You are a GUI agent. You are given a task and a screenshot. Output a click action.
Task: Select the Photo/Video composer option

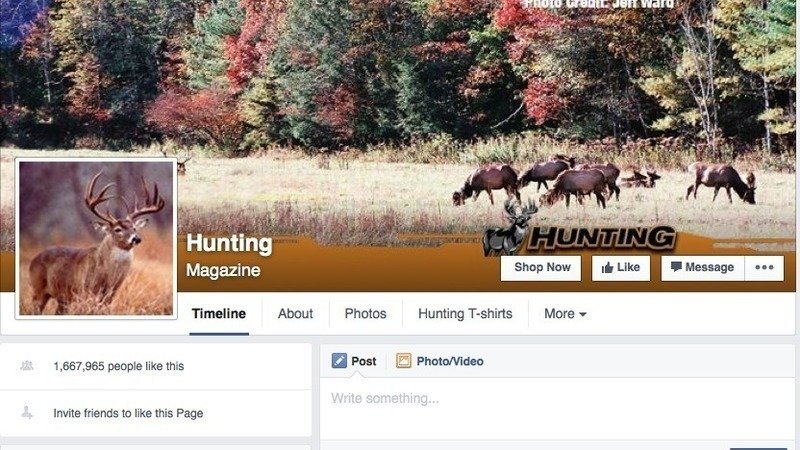(440, 361)
